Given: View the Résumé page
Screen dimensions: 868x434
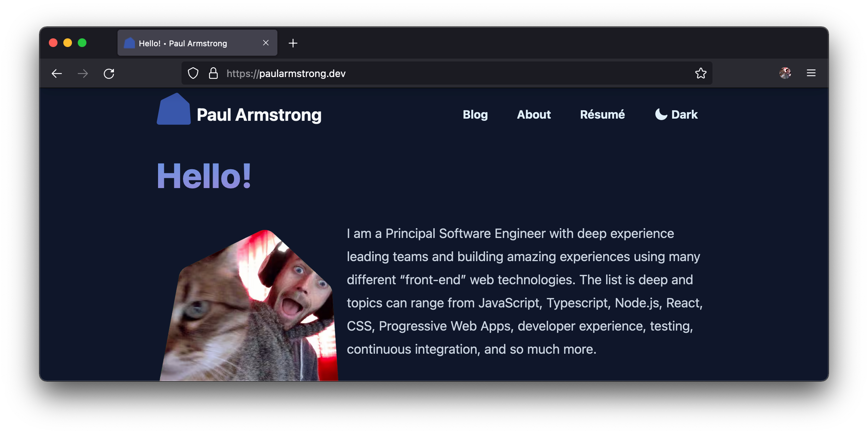Looking at the screenshot, I should point(602,114).
